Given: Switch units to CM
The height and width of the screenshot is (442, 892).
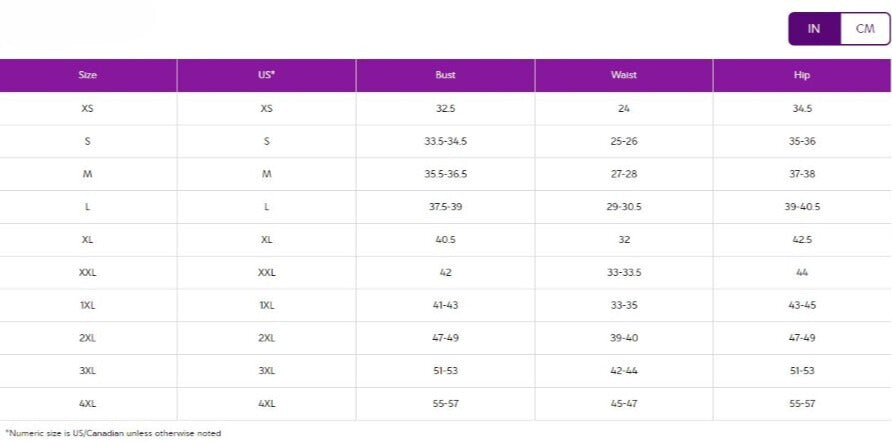Looking at the screenshot, I should point(865,29).
